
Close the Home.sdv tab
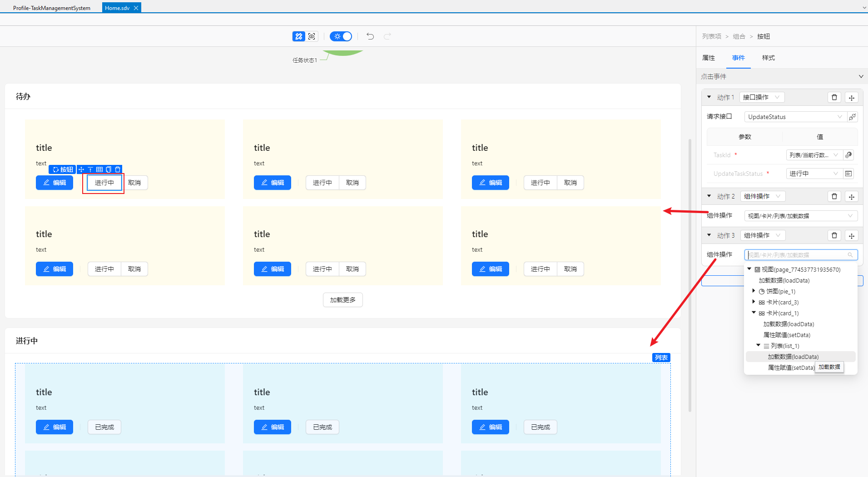[x=136, y=8]
